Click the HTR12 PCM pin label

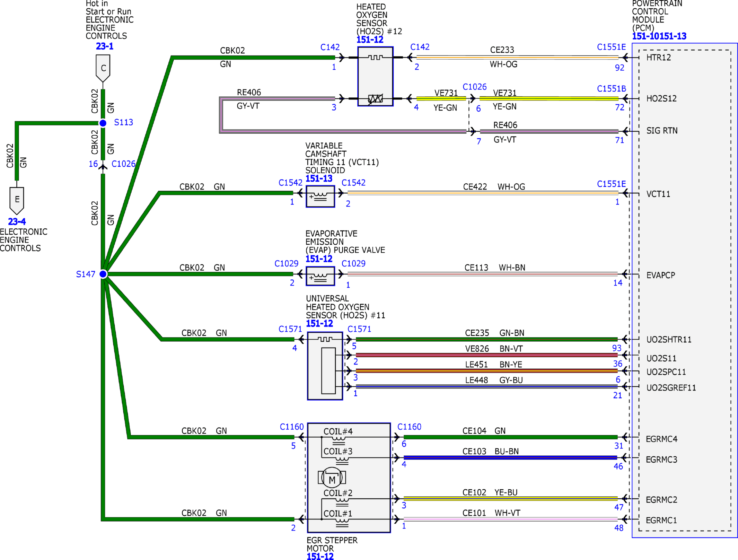tap(659, 58)
